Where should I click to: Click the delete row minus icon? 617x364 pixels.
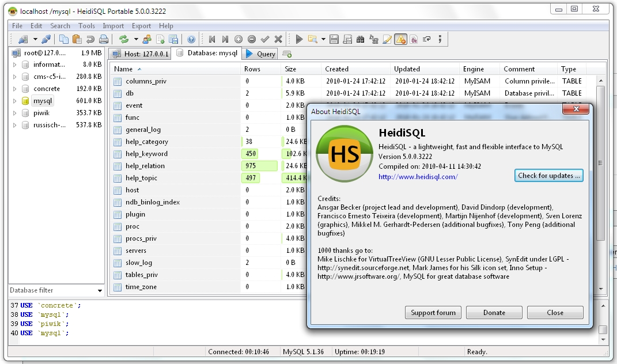(252, 39)
